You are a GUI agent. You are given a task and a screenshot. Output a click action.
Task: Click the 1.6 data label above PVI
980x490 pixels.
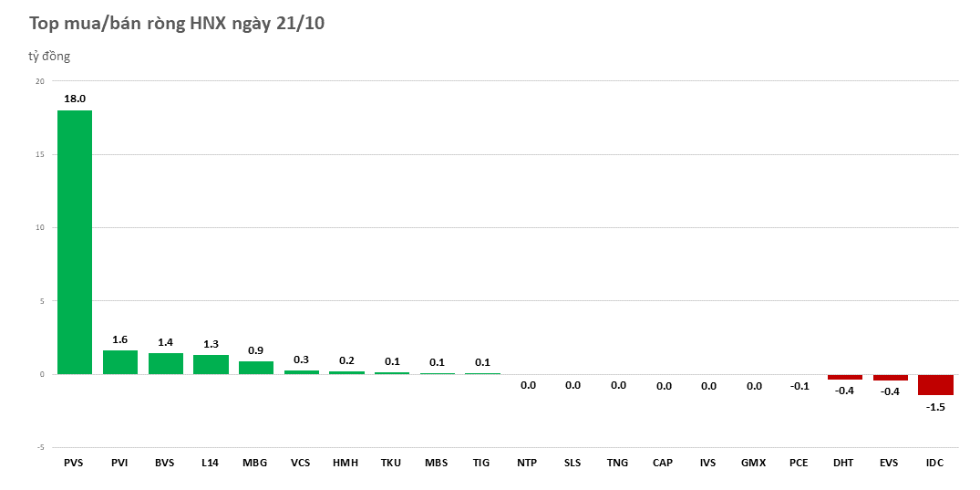tap(120, 339)
